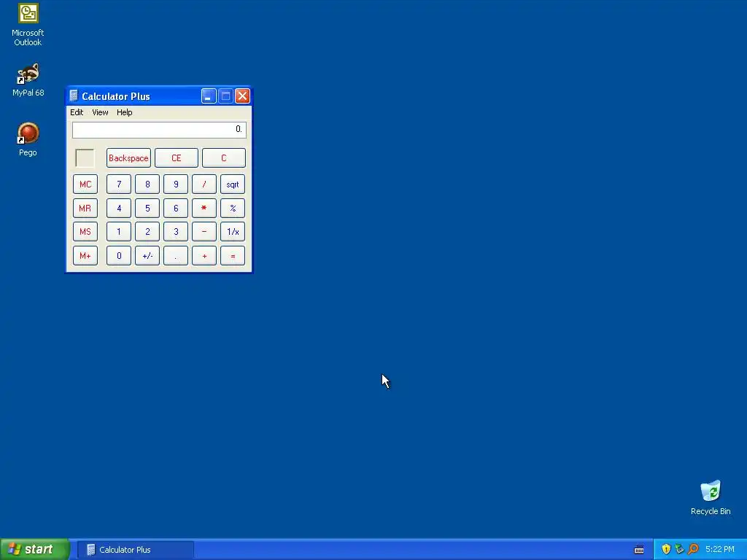Click the CE clear entry button

tap(177, 158)
